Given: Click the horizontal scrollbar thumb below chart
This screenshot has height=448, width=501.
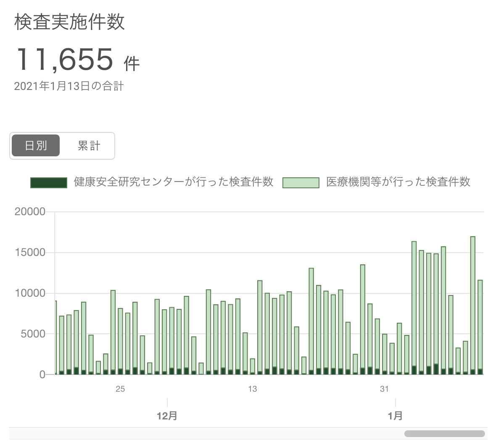Looking at the screenshot, I should point(444,434).
